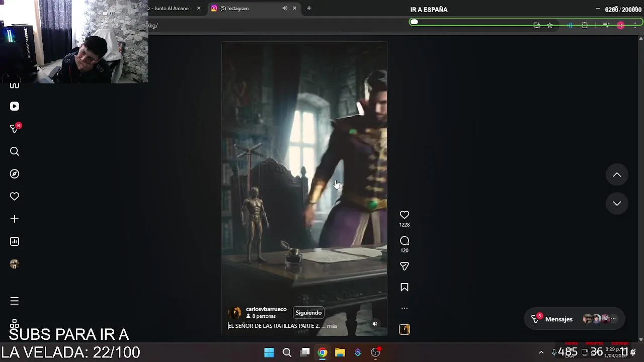644x362 pixels.
Task: Bookmark this page with star icon
Action: (550, 25)
